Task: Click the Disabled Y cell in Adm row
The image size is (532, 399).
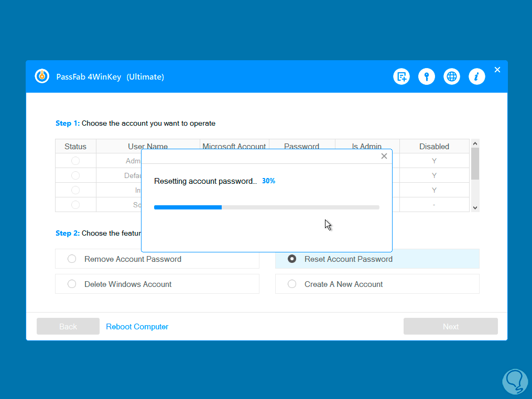Action: (x=435, y=161)
